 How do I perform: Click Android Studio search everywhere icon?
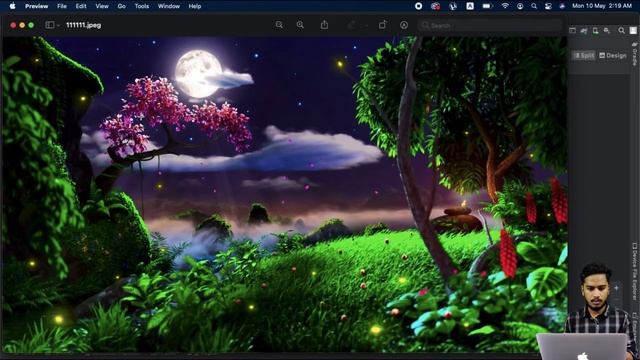[x=621, y=31]
